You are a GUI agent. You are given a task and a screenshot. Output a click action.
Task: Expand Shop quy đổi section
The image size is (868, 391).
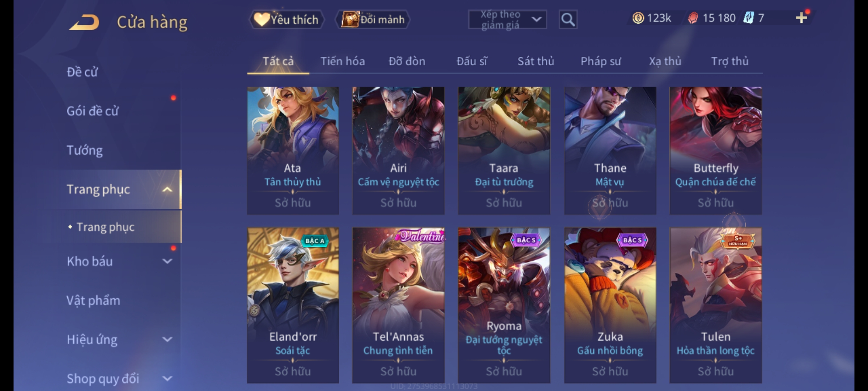tap(167, 378)
